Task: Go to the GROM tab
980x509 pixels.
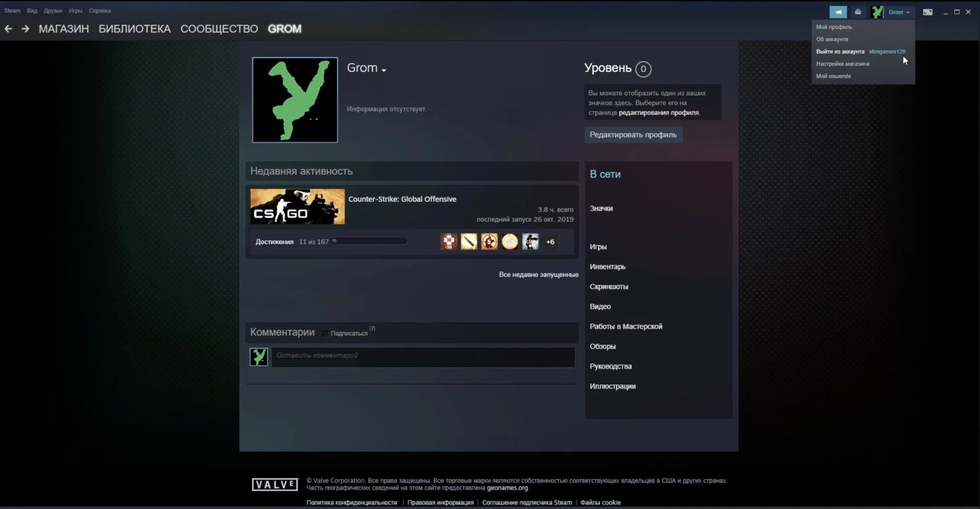Action: [285, 29]
